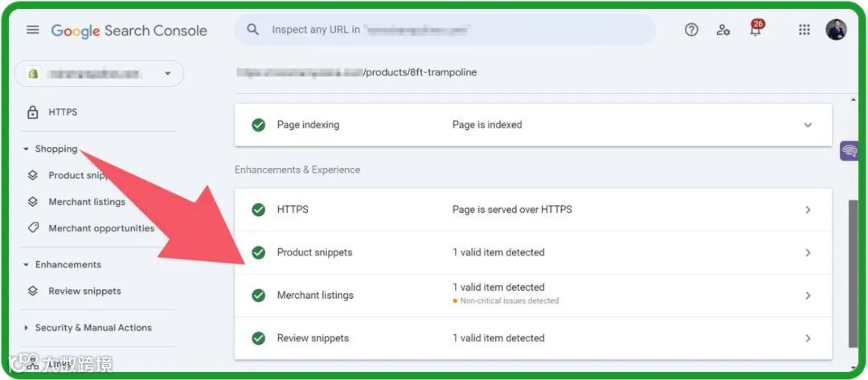Click the HTTPS lock icon in sidebar
This screenshot has width=868, height=380.
point(33,112)
